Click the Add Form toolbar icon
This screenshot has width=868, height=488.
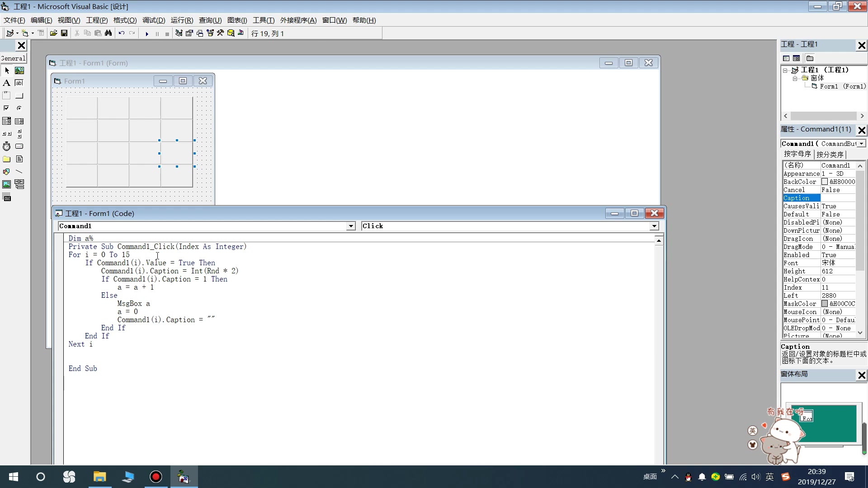tap(25, 33)
